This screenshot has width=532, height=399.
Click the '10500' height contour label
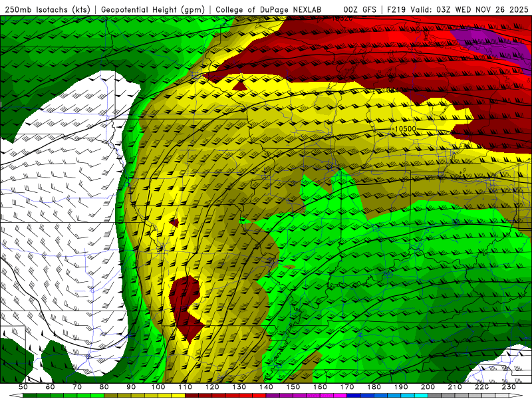(405, 129)
